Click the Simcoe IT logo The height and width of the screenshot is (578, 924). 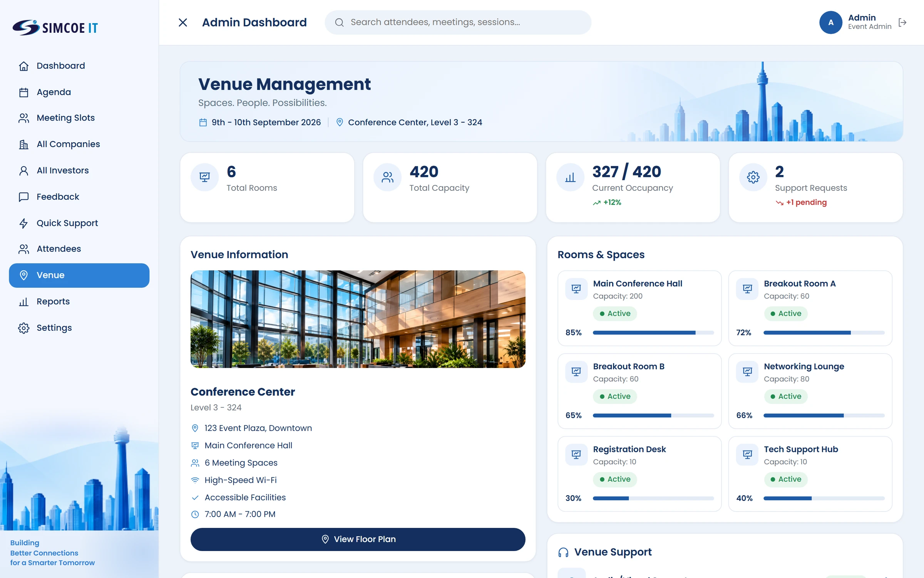click(x=55, y=27)
